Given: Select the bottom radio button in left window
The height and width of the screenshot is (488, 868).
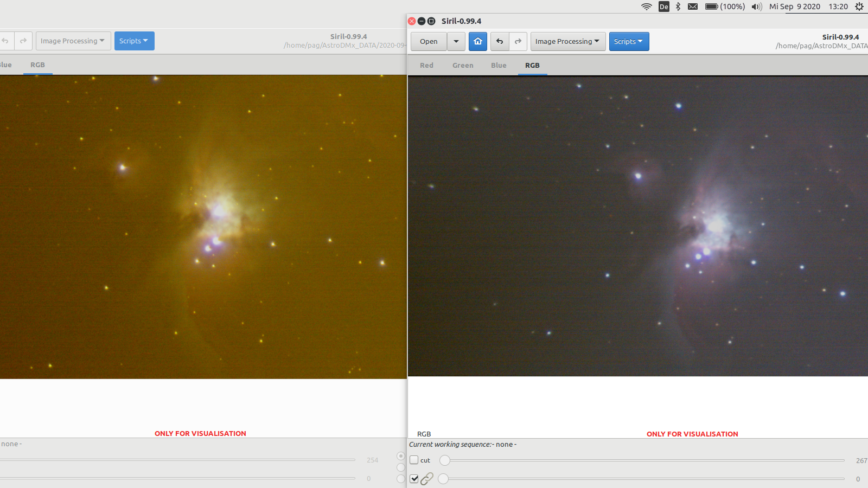Looking at the screenshot, I should (x=401, y=479).
